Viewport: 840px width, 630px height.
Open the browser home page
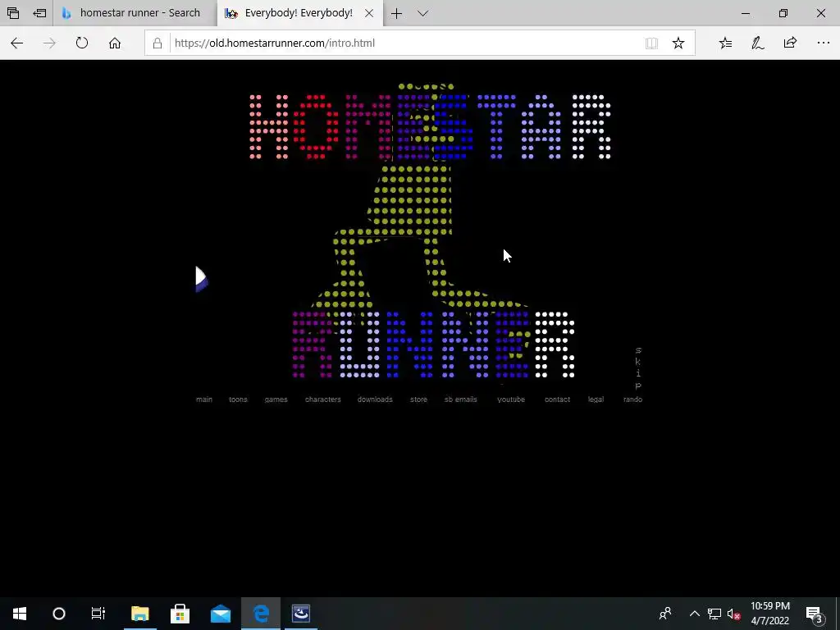pos(115,43)
